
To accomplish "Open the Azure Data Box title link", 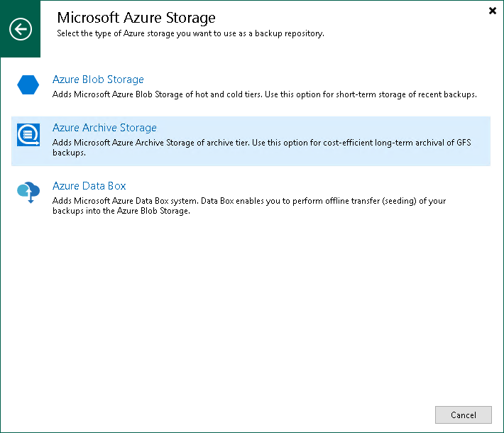I will point(89,186).
